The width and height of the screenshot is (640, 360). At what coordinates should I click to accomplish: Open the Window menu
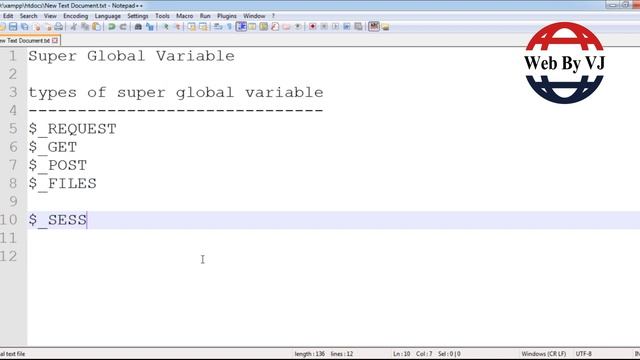254,16
